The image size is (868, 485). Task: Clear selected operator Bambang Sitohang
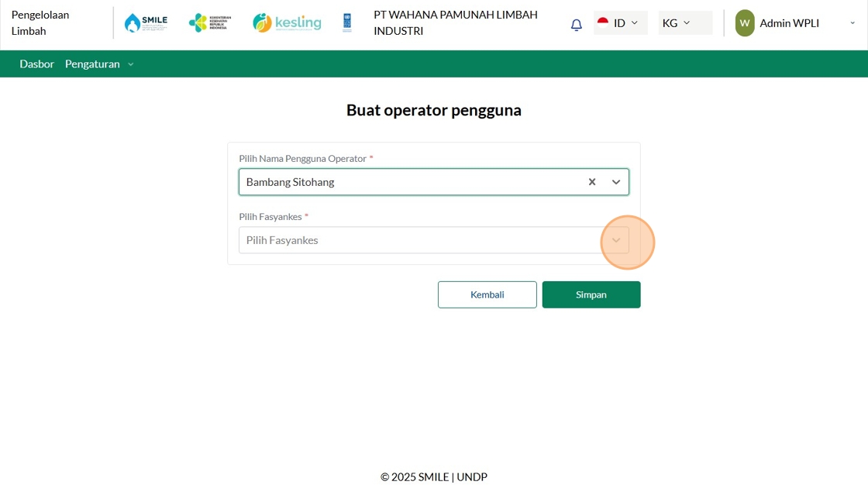[x=592, y=181]
